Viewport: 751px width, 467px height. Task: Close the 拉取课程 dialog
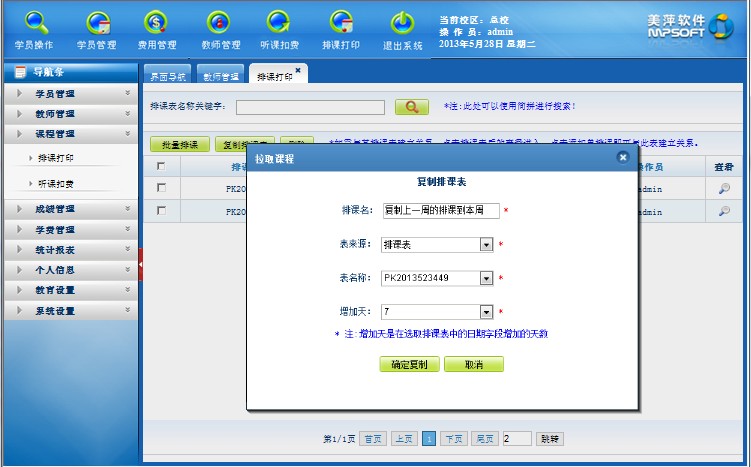pyautogui.click(x=623, y=157)
